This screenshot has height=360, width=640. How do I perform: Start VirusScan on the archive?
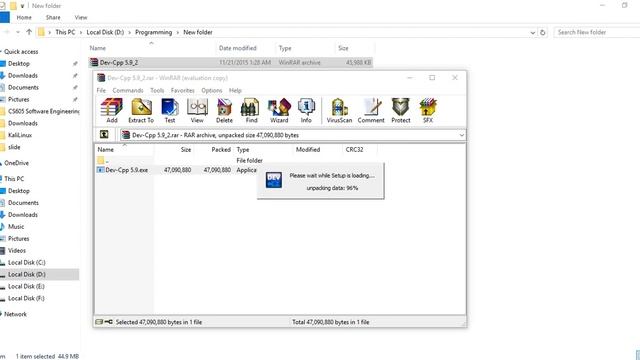339,111
